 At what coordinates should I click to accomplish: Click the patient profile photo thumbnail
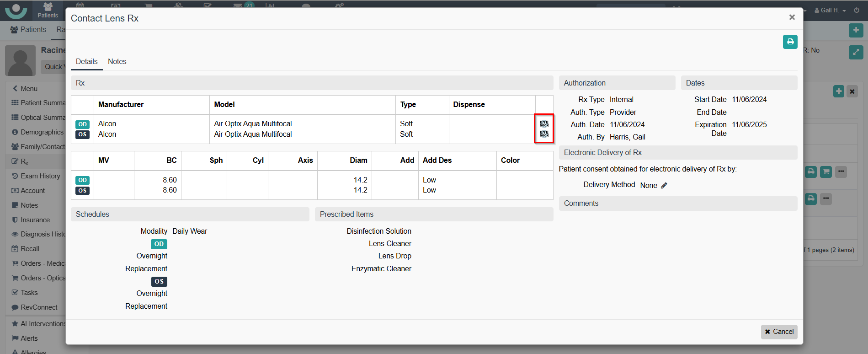21,60
